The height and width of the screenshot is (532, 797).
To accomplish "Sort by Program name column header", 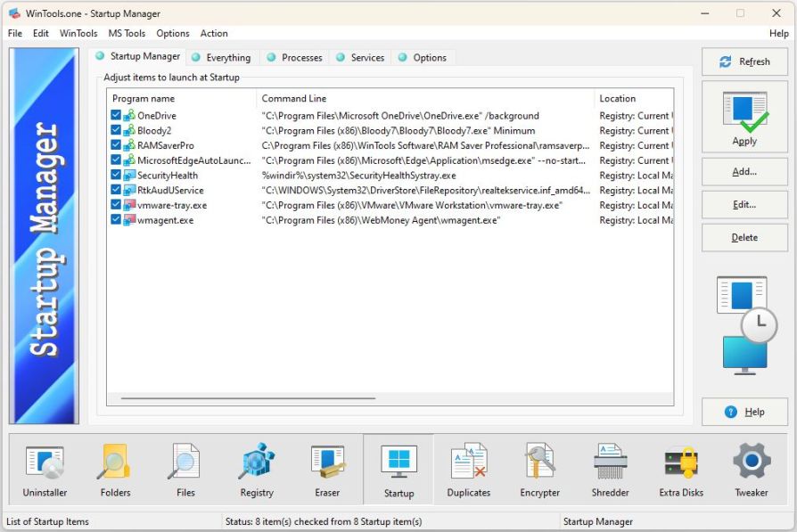I will [x=182, y=98].
